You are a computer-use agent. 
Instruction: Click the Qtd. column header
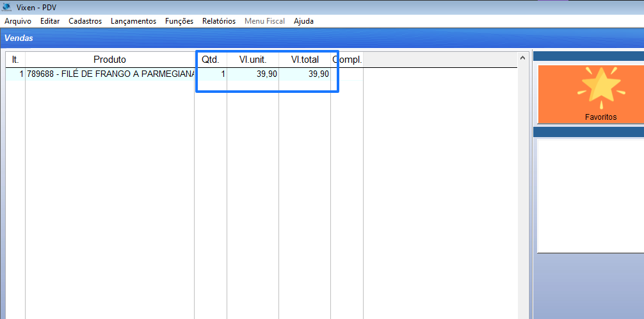[x=211, y=60]
